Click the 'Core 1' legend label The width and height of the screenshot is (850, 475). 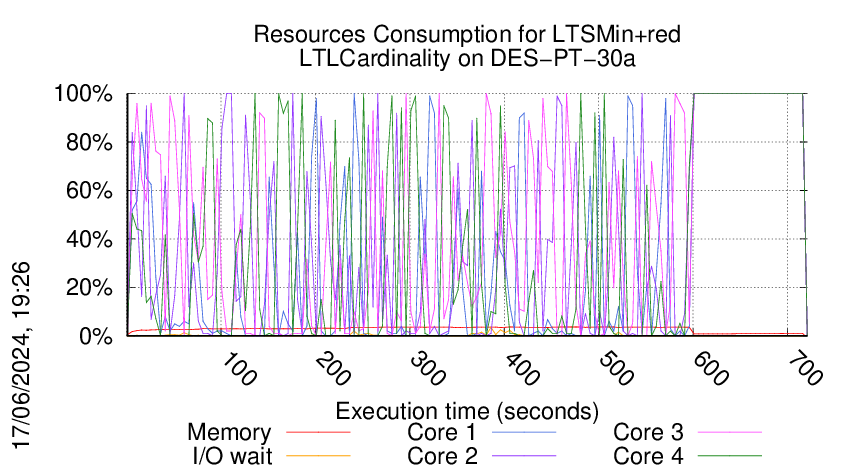click(441, 432)
